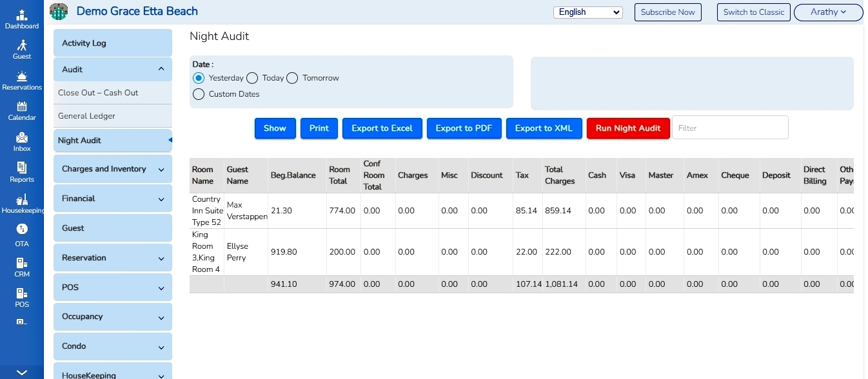The width and height of the screenshot is (868, 379).
Task: Export the report to Excel
Action: tap(382, 128)
